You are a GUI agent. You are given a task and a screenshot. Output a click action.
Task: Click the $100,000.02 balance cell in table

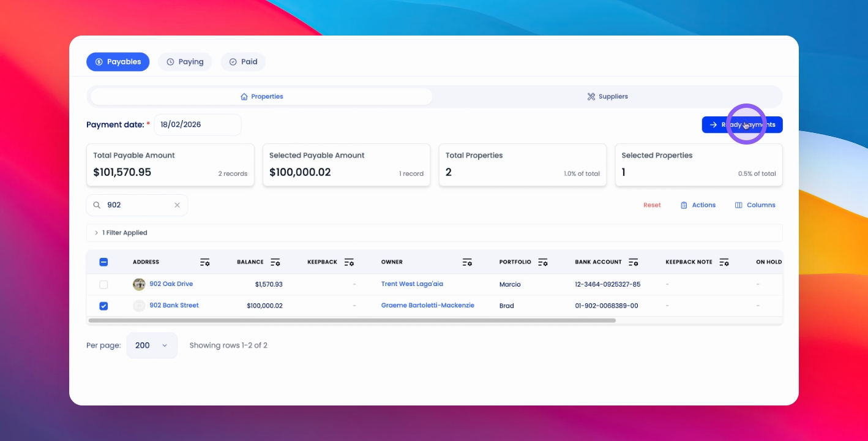pyautogui.click(x=264, y=306)
